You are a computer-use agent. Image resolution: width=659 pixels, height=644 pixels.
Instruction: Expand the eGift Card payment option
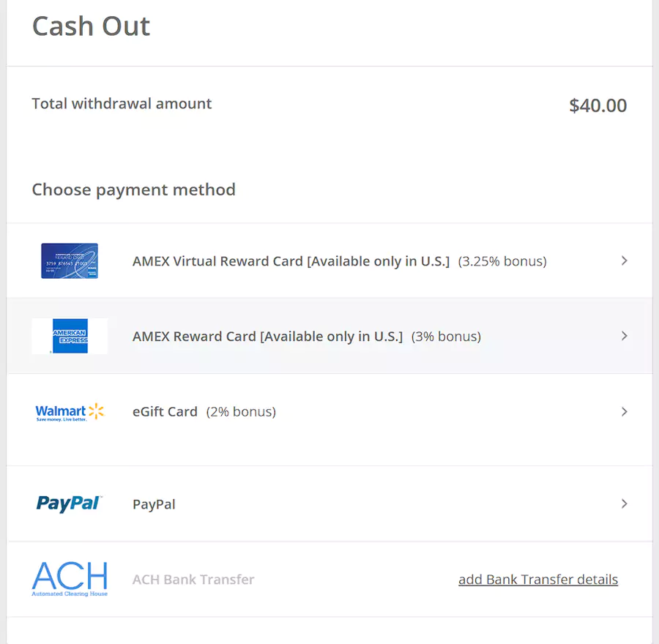pos(625,411)
